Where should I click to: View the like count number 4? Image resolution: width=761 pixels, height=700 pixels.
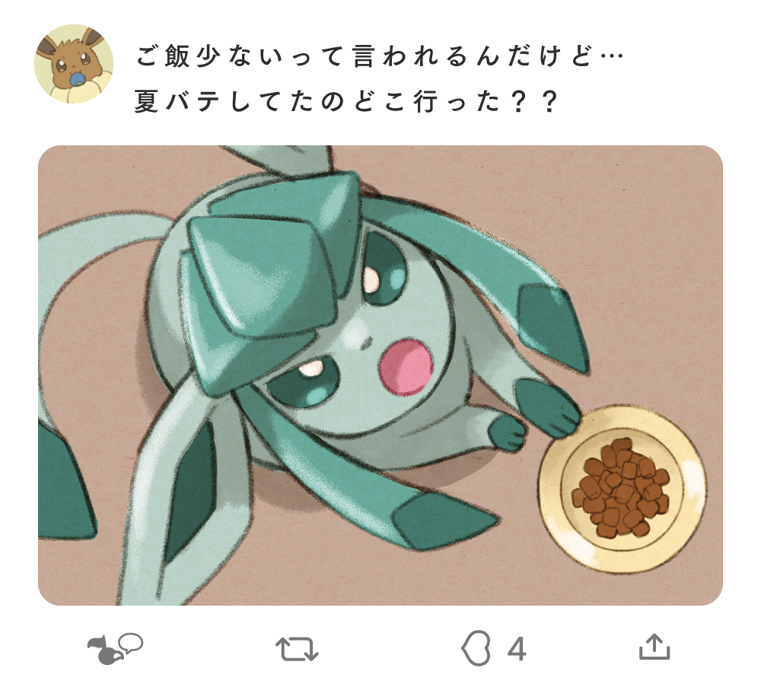tap(517, 649)
